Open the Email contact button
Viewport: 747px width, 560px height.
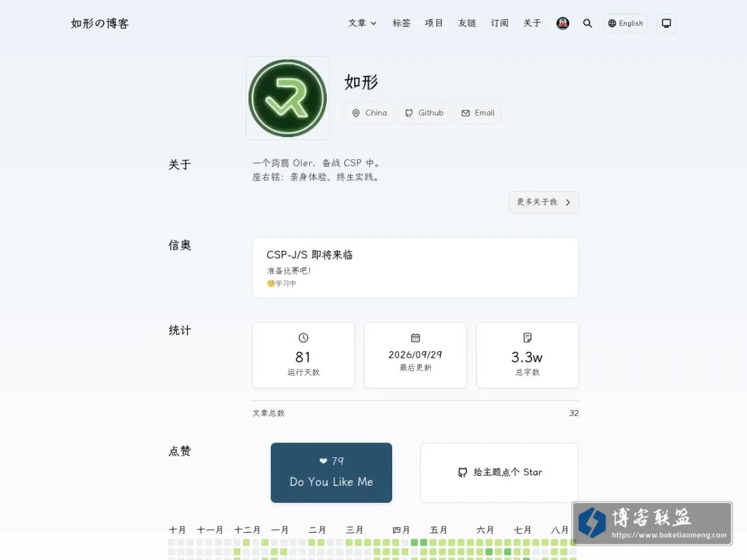(x=477, y=113)
